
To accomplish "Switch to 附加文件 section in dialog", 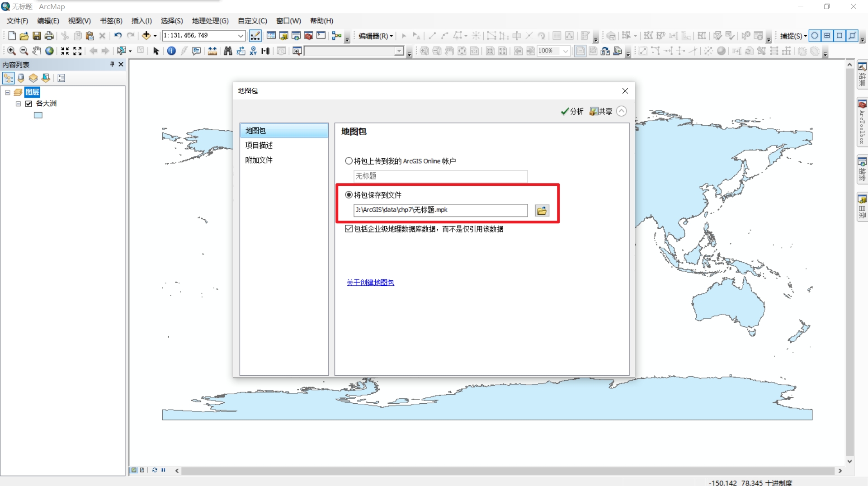I will click(x=284, y=160).
